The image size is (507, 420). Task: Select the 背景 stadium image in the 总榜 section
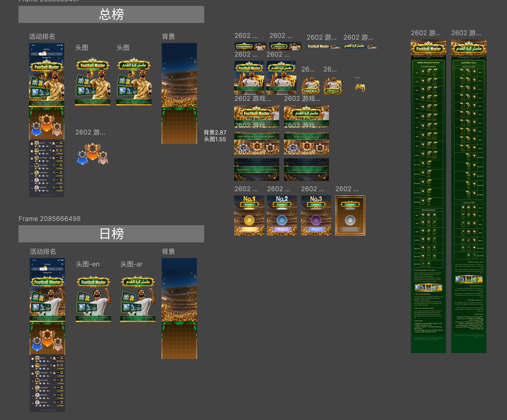pyautogui.click(x=179, y=93)
